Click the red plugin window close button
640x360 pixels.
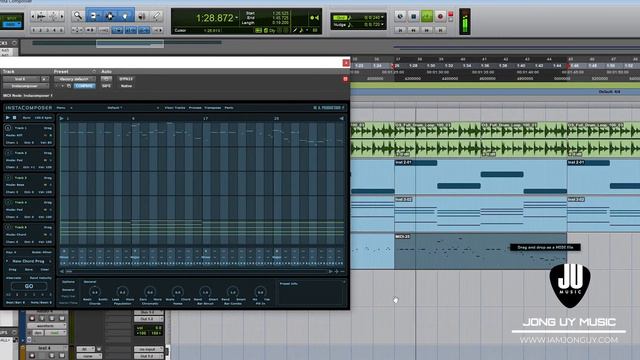346,63
